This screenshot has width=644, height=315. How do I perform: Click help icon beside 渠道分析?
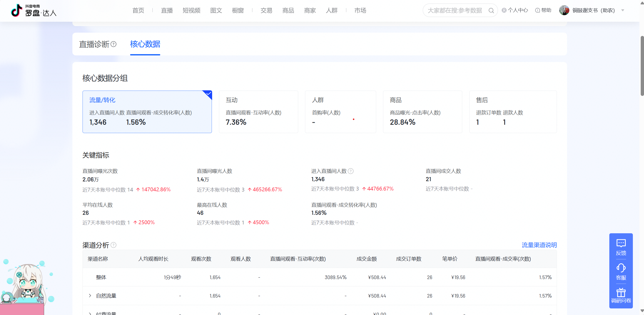coord(114,245)
